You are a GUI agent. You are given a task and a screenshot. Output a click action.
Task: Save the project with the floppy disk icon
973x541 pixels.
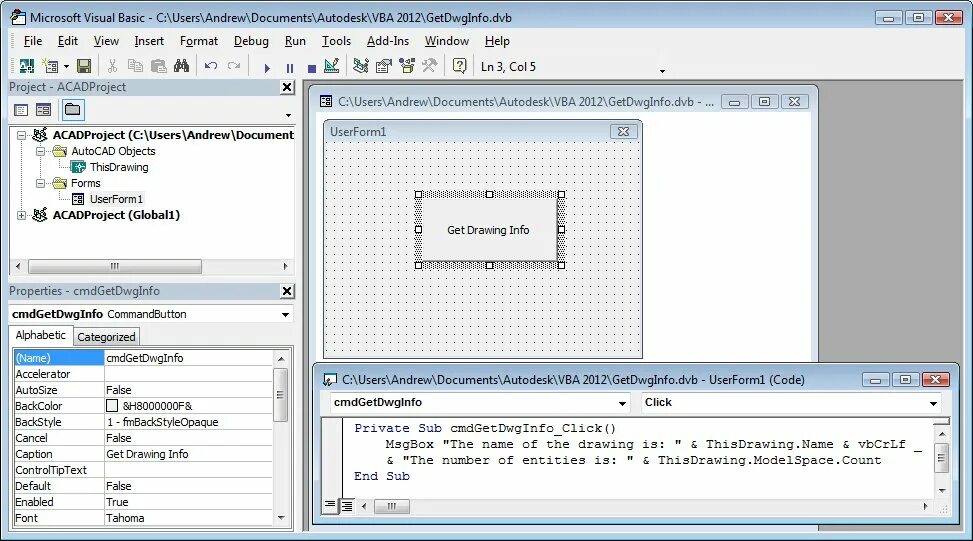(84, 66)
